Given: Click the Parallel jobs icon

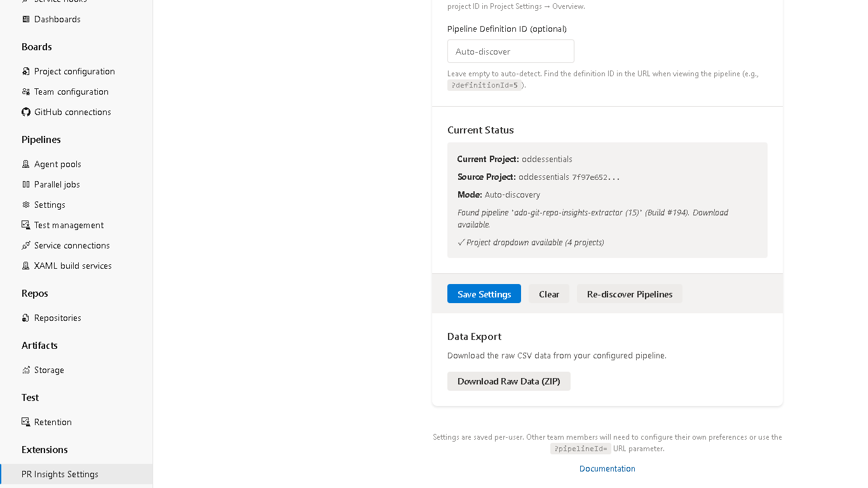Looking at the screenshot, I should (26, 184).
